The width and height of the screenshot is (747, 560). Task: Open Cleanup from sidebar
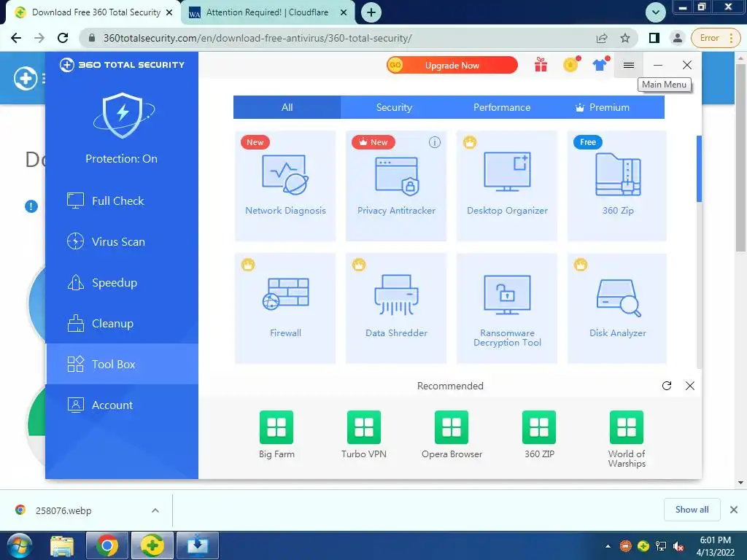click(x=122, y=323)
